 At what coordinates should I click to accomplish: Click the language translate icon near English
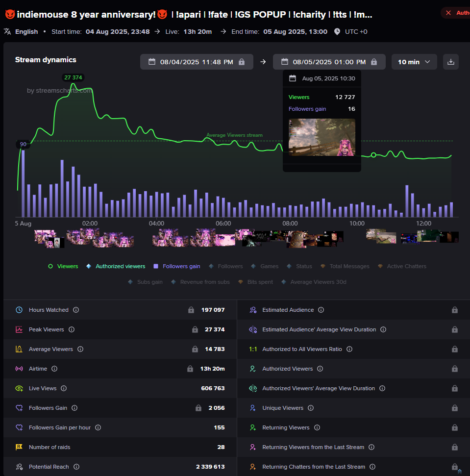coord(7,31)
